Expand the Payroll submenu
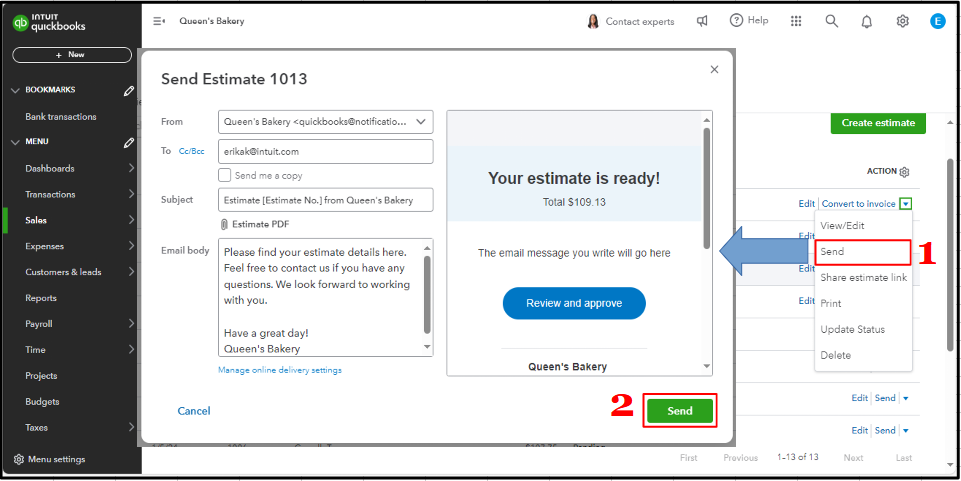Image resolution: width=961 pixels, height=481 pixels. click(131, 324)
